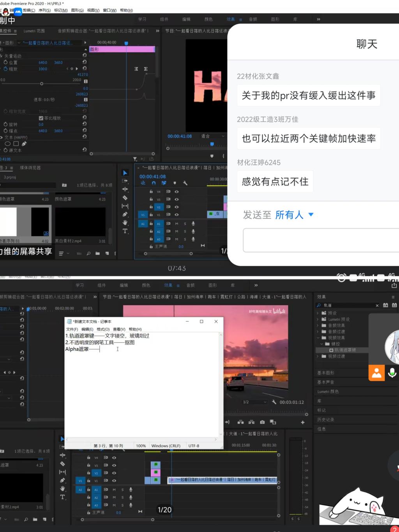Image resolution: width=399 pixels, height=532 pixels.
Task: Click the orange participant icon
Action: point(376,373)
